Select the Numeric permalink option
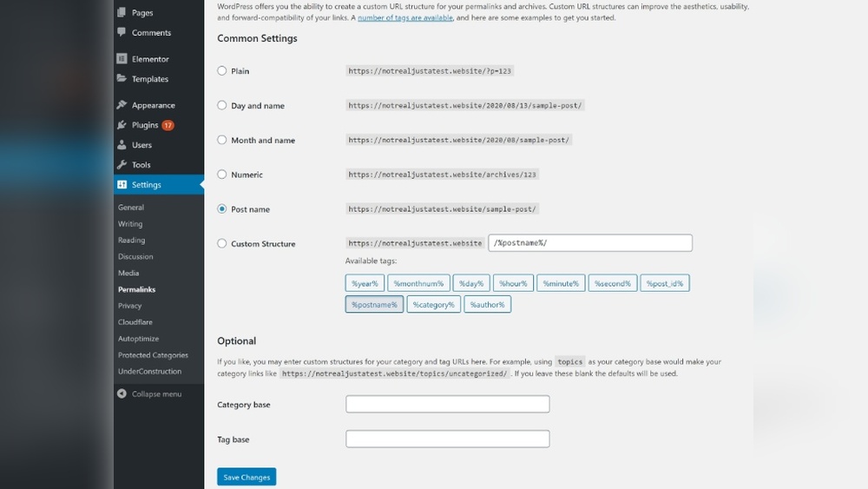This screenshot has width=868, height=489. point(222,175)
